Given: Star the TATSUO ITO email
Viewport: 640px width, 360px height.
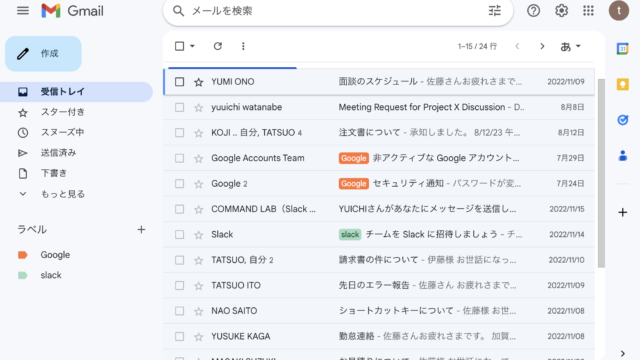Looking at the screenshot, I should [x=198, y=286].
